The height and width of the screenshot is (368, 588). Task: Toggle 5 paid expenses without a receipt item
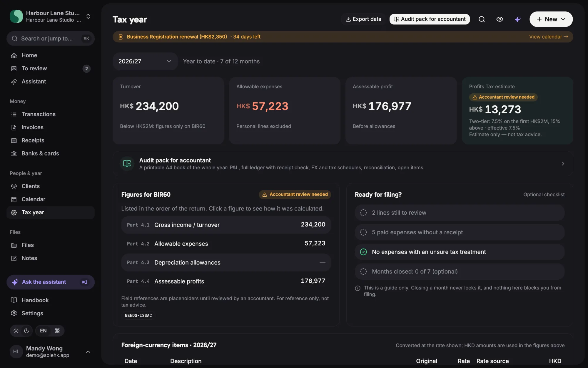[x=460, y=233]
